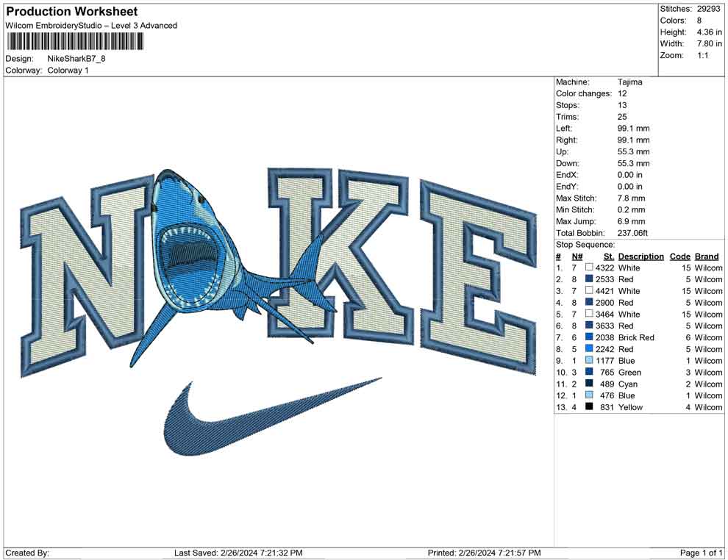Select the Total Bobbin value 237.06ft

pyautogui.click(x=632, y=233)
